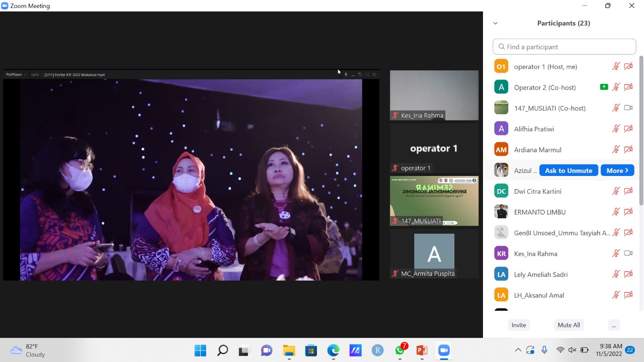The height and width of the screenshot is (362, 644).
Task: Select ERMANTO LIMBU in participants list
Action: click(539, 212)
